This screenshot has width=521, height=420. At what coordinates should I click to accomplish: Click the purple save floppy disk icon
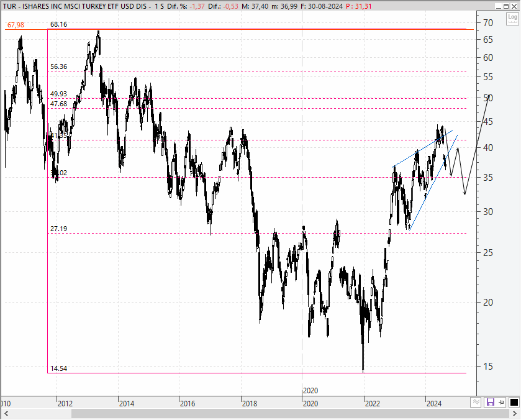click(x=490, y=403)
